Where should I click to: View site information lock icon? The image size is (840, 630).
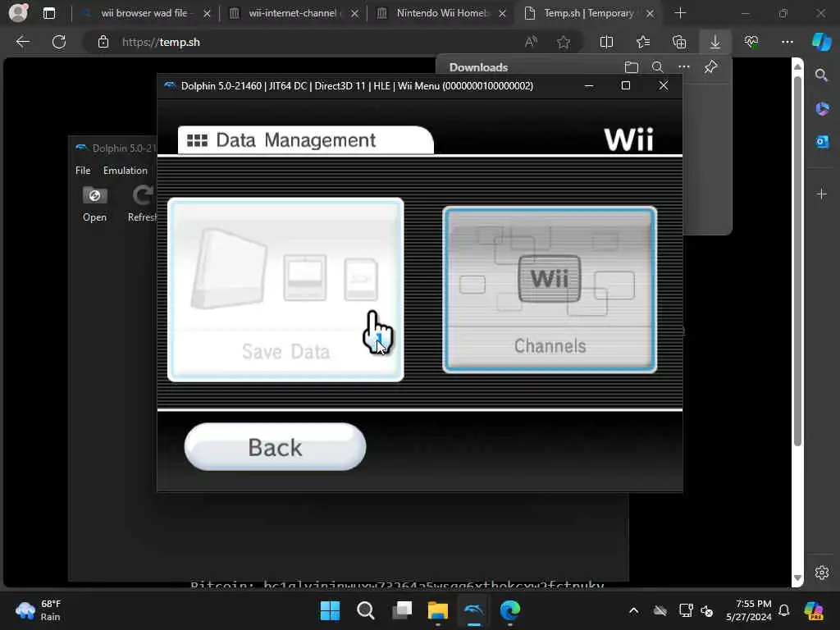tap(103, 42)
